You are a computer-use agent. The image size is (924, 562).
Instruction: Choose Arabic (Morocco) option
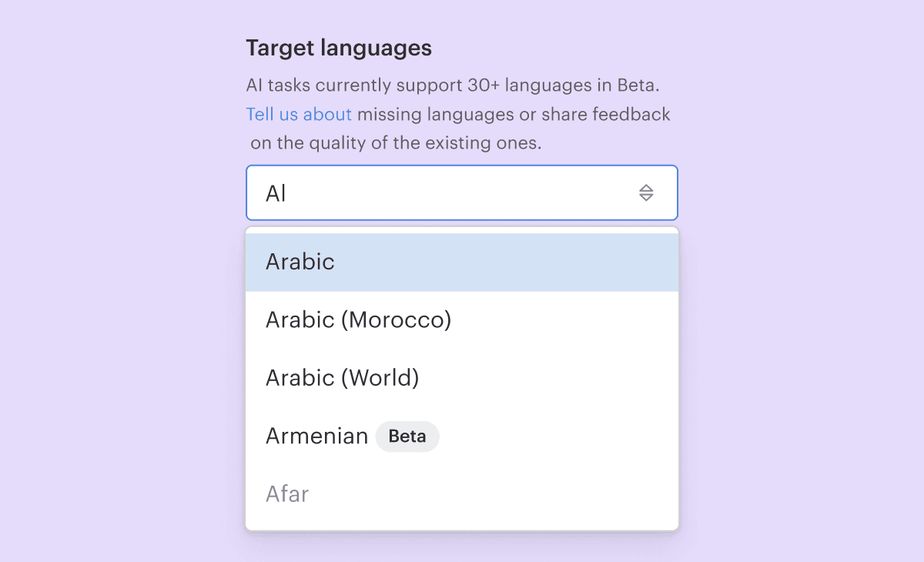click(x=358, y=319)
